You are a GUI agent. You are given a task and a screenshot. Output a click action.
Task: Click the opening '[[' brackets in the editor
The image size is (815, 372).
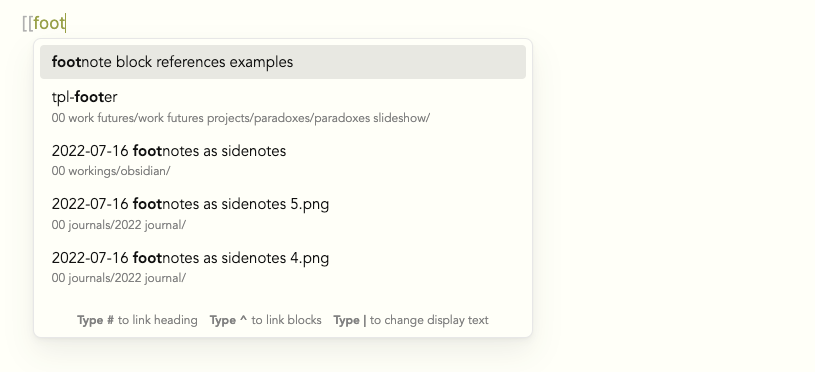click(28, 23)
